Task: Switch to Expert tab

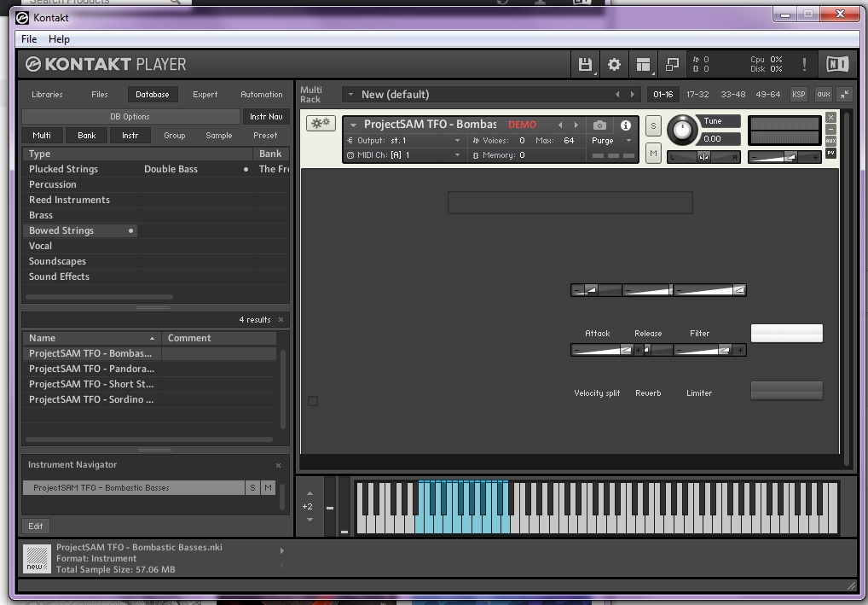Action: (205, 94)
